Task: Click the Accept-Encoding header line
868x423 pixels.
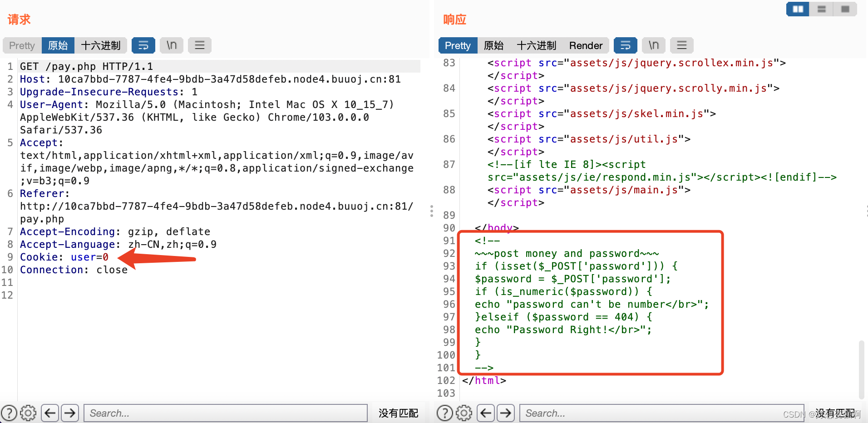Action: coord(115,231)
